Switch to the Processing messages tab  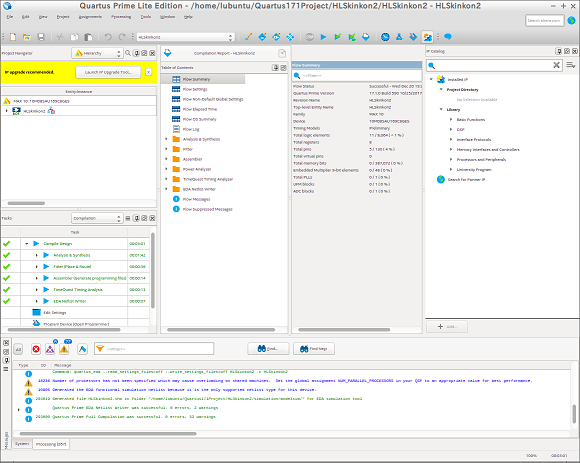[51, 444]
